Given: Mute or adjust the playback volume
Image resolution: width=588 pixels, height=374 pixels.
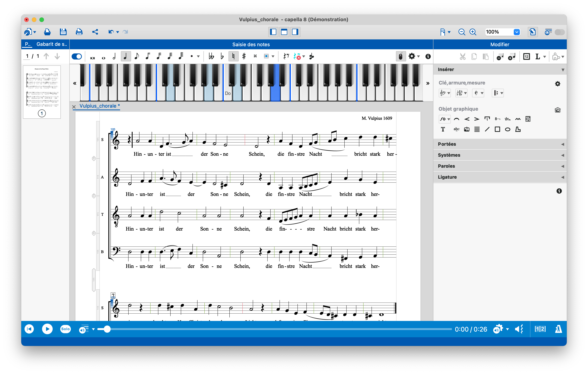Looking at the screenshot, I should (x=519, y=329).
